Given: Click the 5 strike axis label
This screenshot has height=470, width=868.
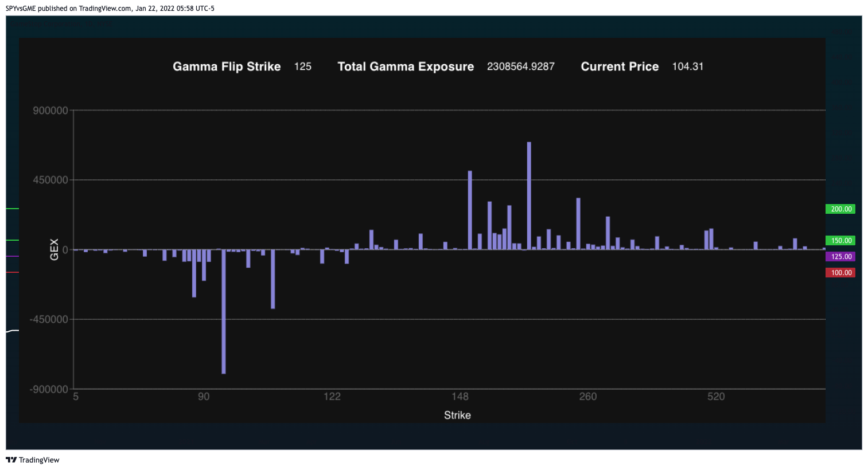Looking at the screenshot, I should tap(76, 397).
